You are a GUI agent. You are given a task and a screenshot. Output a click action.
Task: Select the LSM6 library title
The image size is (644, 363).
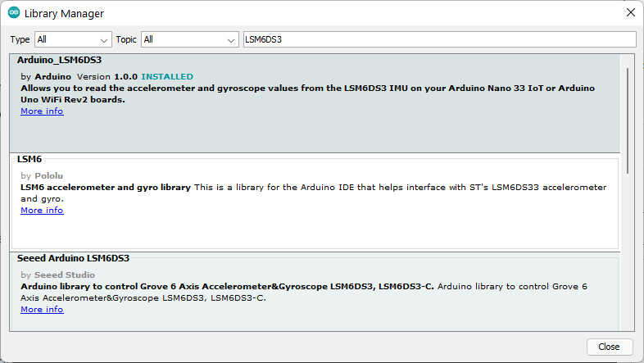[29, 159]
